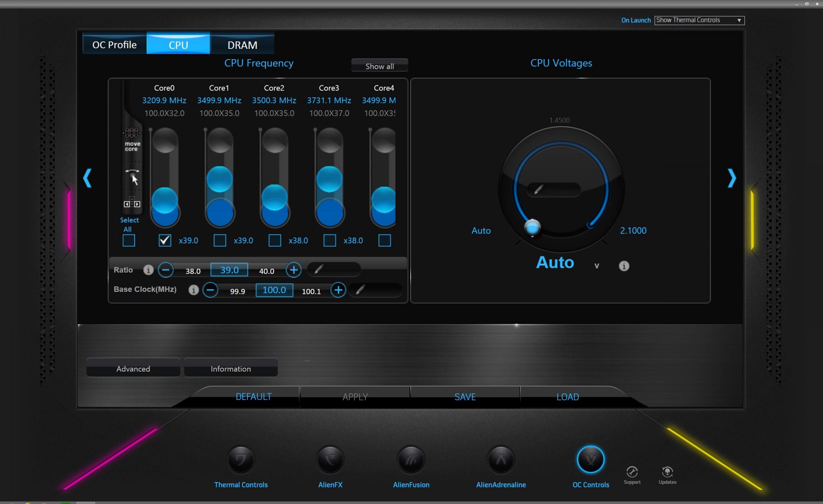The height and width of the screenshot is (504, 823).
Task: Expand the On Launch dropdown
Action: (x=739, y=21)
